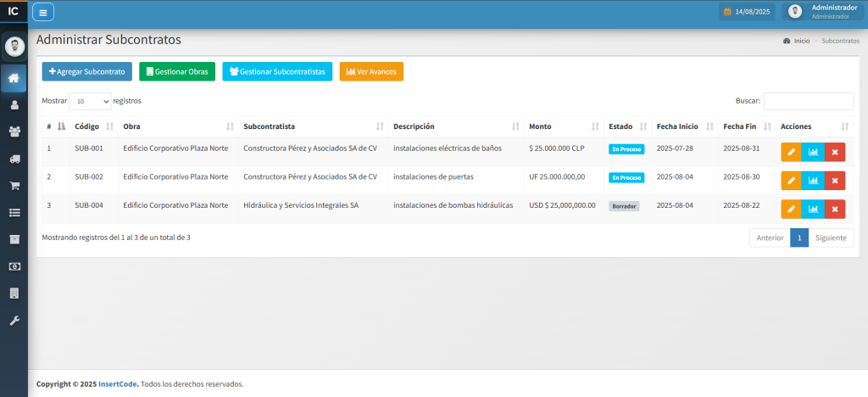This screenshot has height=397, width=868.
Task: Edit subcontract SUB-001 with pencil icon
Action: pos(790,153)
